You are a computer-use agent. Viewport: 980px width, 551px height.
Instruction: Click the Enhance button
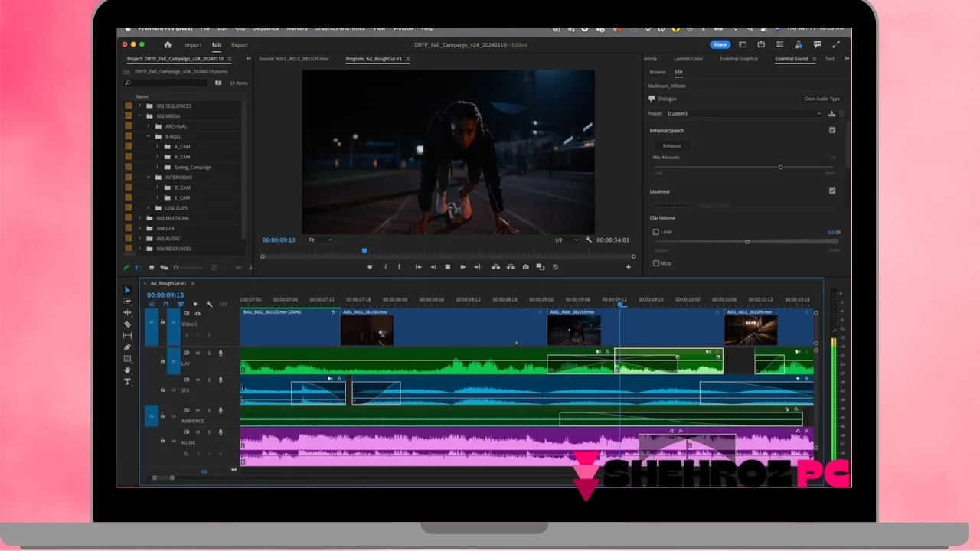coord(671,146)
